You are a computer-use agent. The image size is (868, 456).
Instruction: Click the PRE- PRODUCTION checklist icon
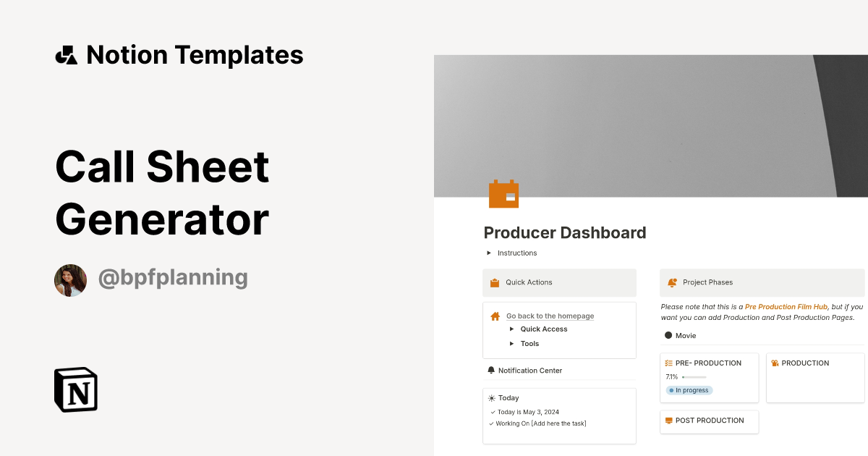tap(669, 363)
